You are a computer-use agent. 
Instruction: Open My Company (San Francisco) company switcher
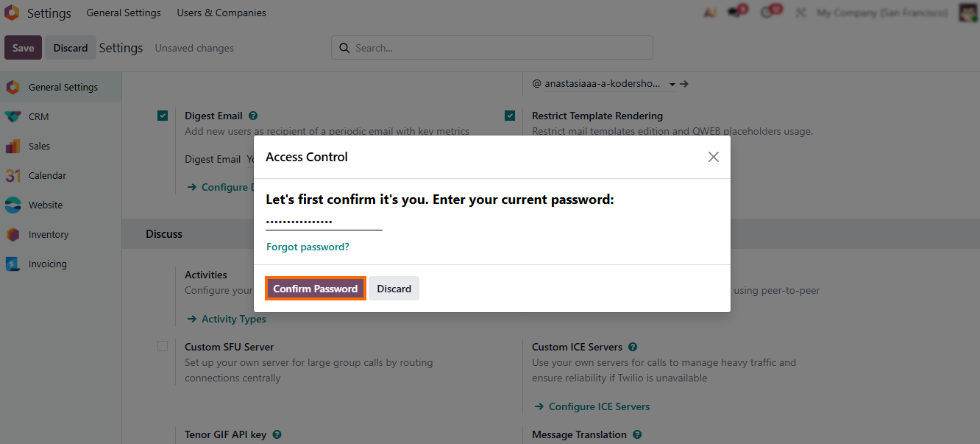[881, 13]
